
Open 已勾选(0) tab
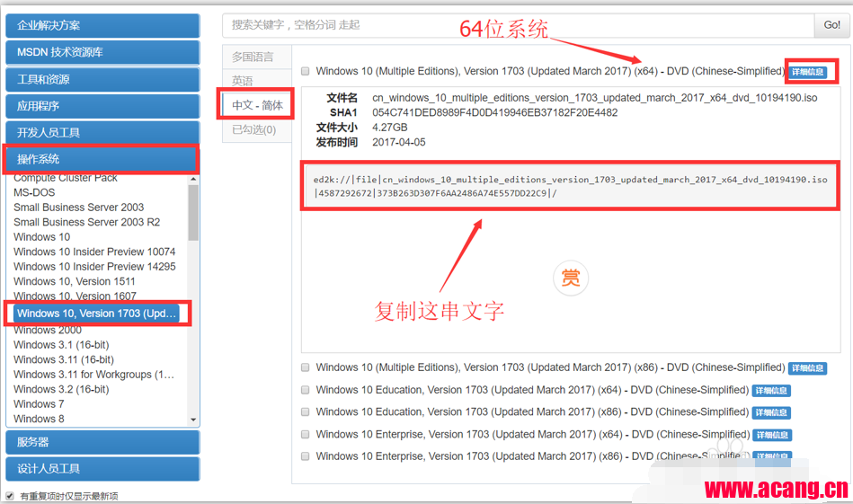click(x=257, y=130)
